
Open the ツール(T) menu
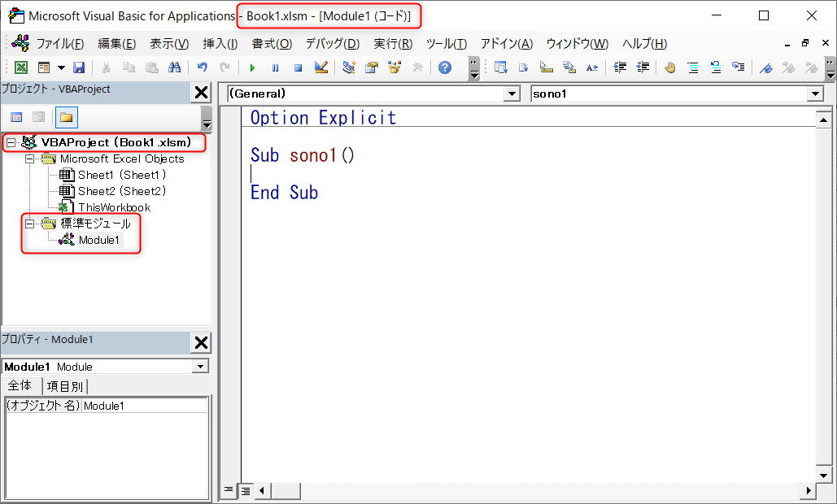point(447,44)
